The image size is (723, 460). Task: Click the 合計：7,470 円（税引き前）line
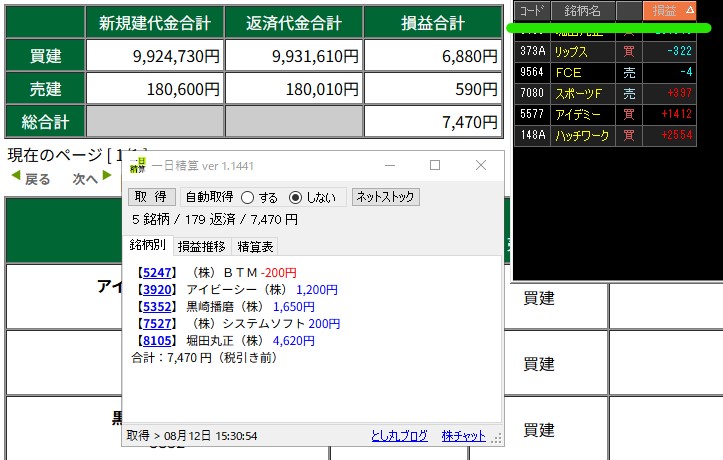pyautogui.click(x=204, y=358)
